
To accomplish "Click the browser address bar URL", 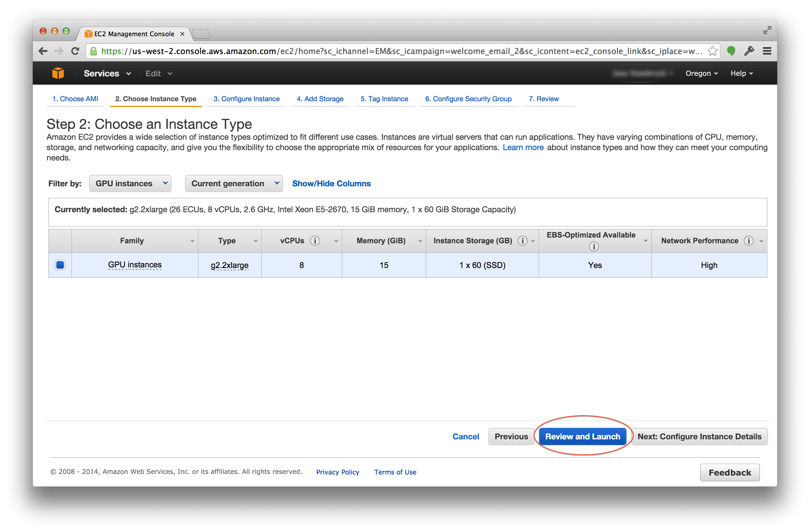I will [x=402, y=51].
